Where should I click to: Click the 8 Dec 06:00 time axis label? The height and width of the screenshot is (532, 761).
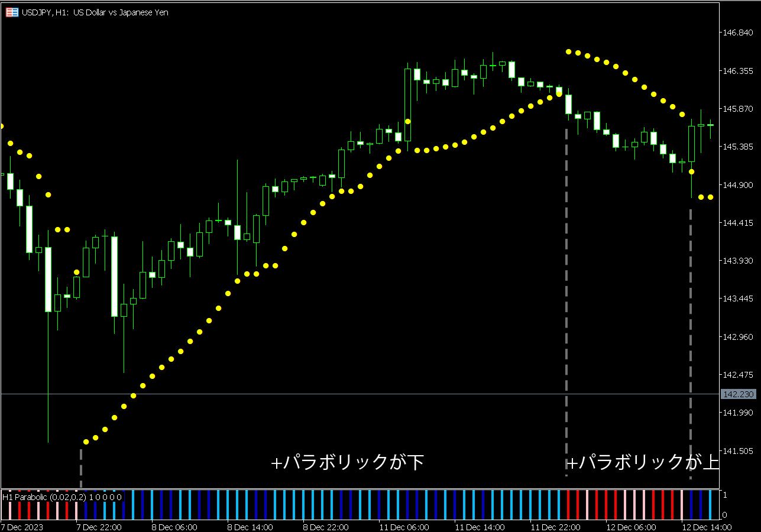click(x=174, y=527)
